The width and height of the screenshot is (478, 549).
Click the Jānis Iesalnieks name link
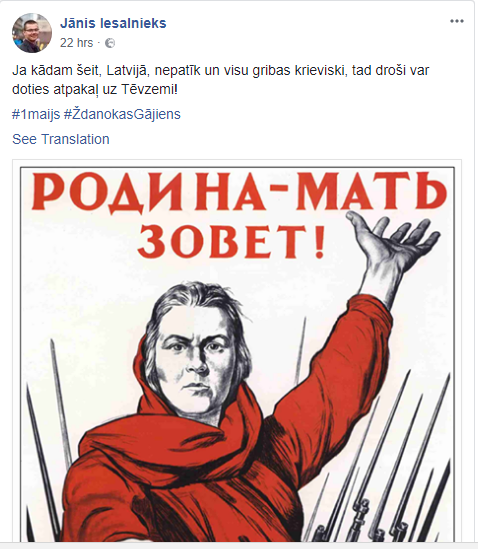pyautogui.click(x=113, y=23)
